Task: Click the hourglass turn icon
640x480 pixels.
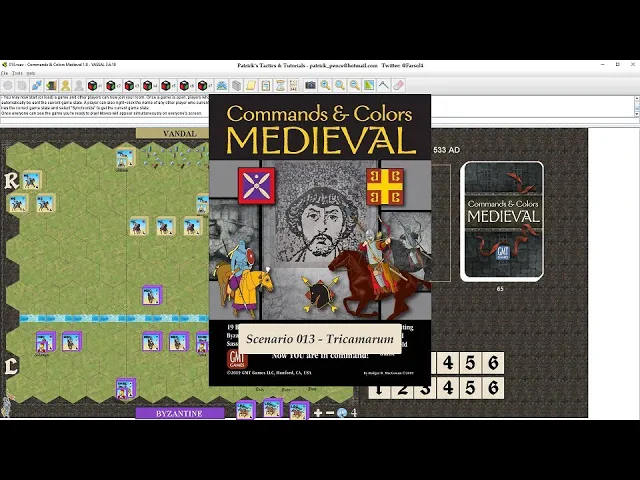Action: click(280, 85)
